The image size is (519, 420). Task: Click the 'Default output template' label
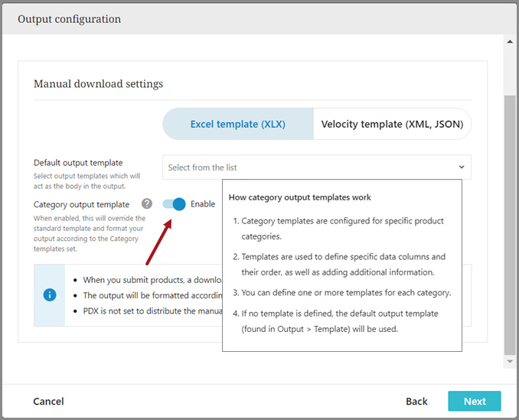pyautogui.click(x=78, y=163)
